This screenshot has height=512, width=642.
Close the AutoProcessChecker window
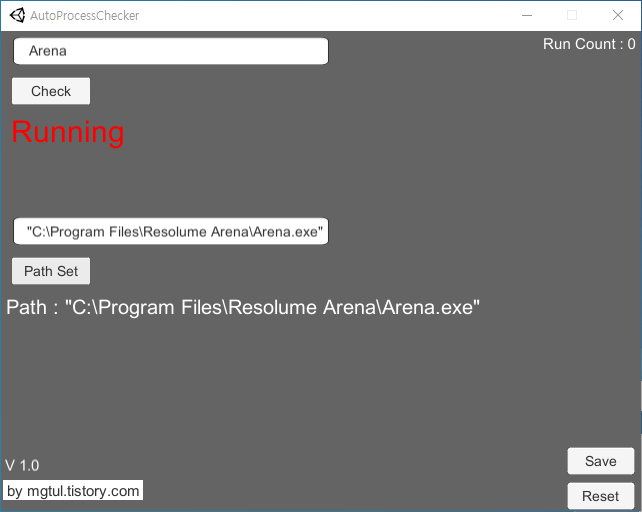click(618, 16)
